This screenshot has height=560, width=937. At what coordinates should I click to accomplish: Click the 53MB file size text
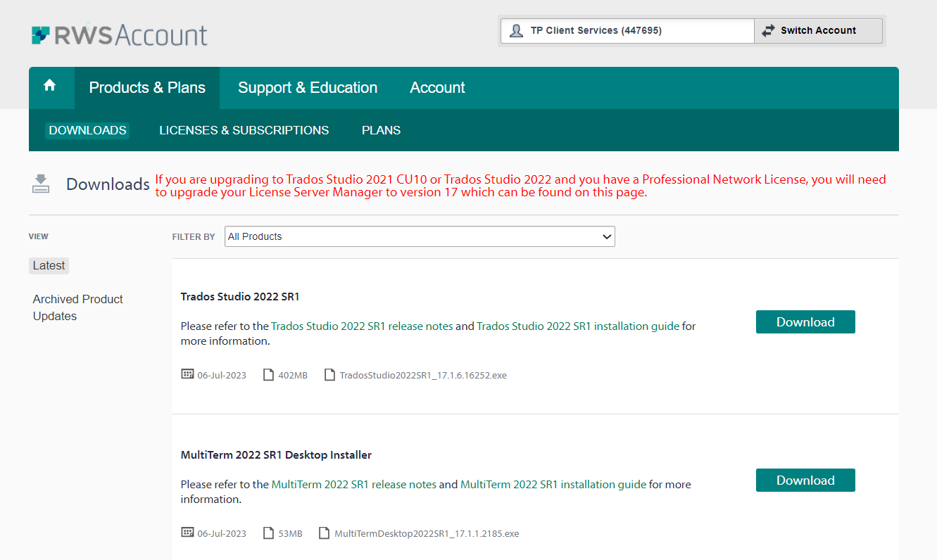coord(290,534)
